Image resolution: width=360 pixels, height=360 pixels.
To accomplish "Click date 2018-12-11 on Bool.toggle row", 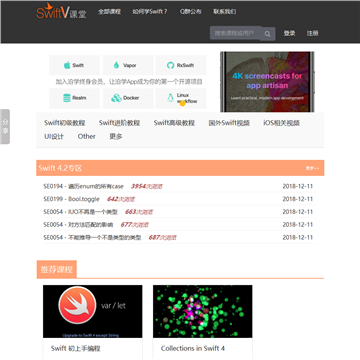I will pyautogui.click(x=298, y=199).
